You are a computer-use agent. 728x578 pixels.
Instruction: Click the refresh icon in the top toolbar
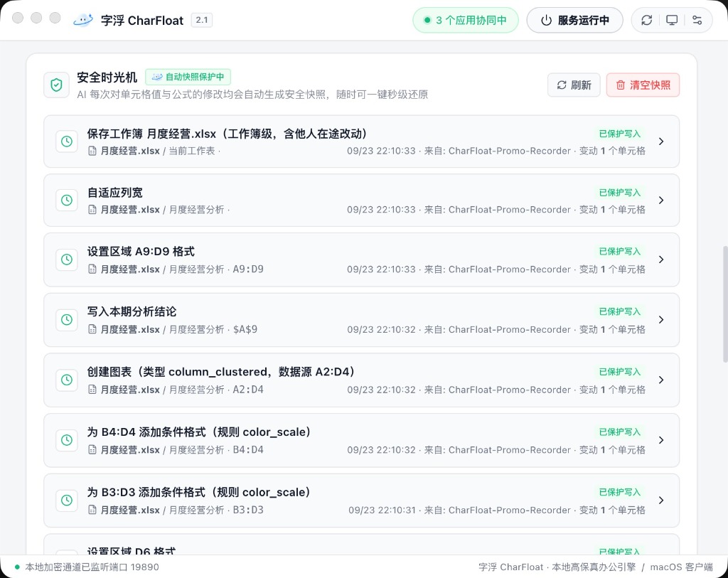coord(647,20)
